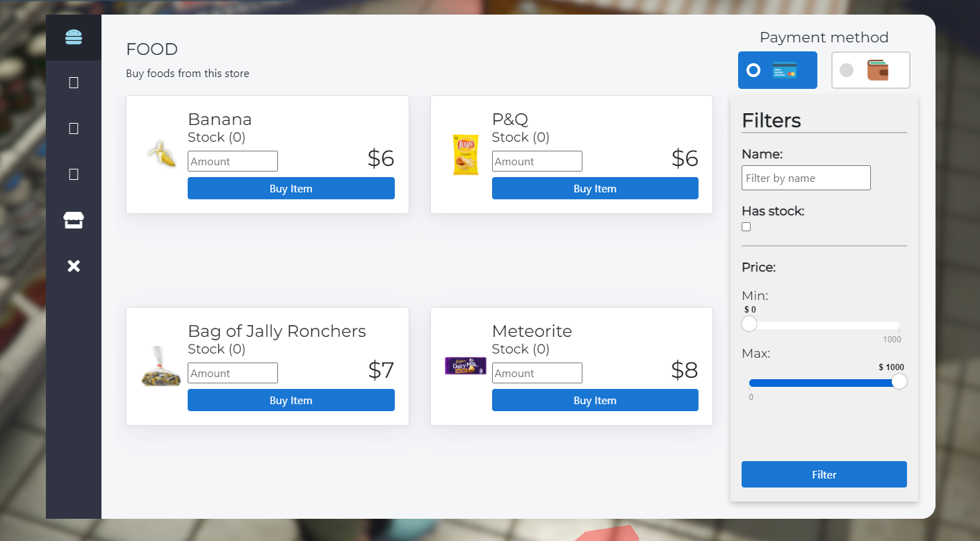
Task: Click the Dairy Milk chocolate image
Action: click(x=466, y=365)
